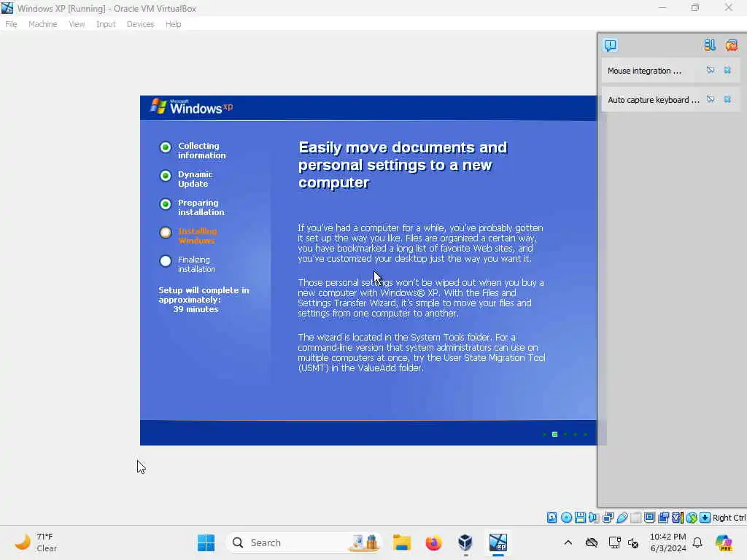The image size is (747, 560).
Task: Click the forget icon on Mouse integration notification
Action: (x=711, y=71)
